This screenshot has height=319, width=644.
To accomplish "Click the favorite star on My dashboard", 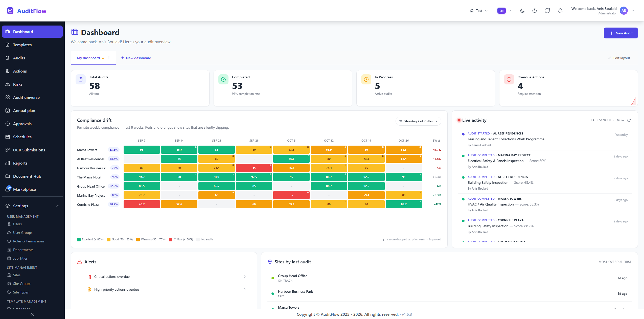I will tap(103, 58).
